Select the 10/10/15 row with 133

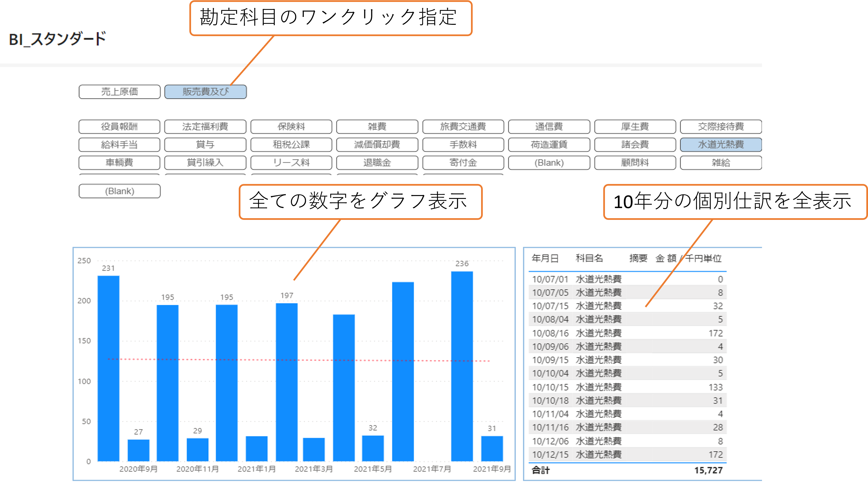(627, 387)
